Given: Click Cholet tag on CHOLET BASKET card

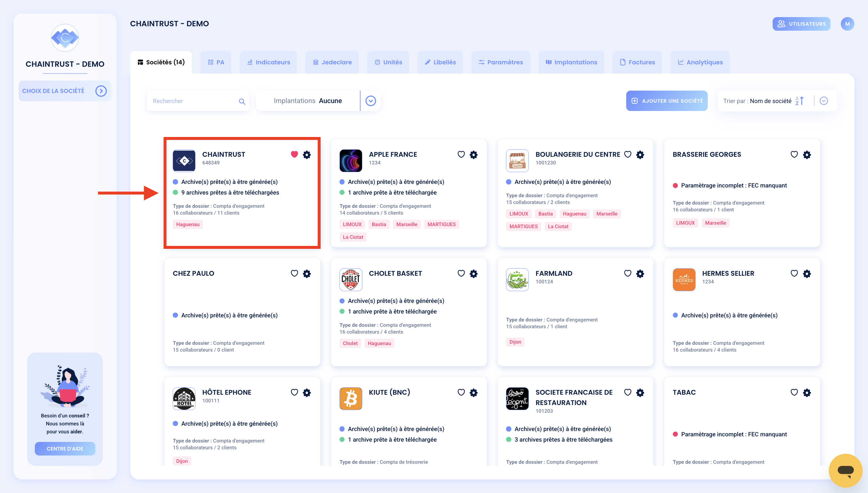Looking at the screenshot, I should [350, 343].
